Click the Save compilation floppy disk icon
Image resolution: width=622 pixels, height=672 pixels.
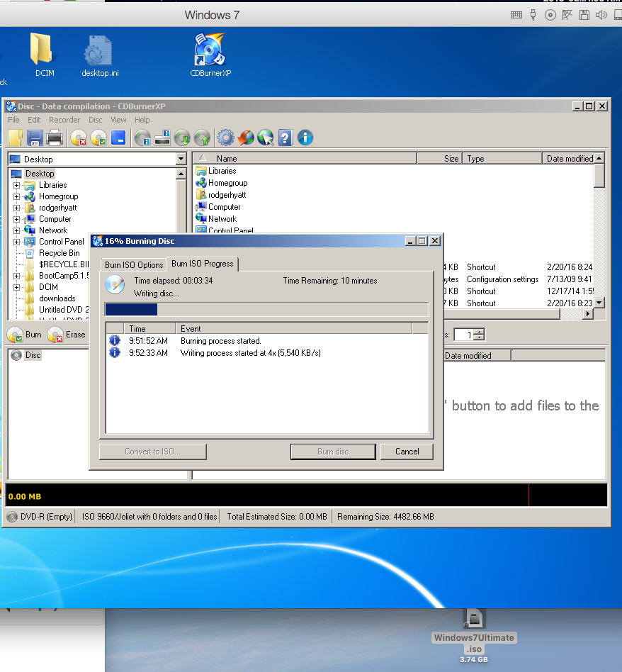point(35,138)
